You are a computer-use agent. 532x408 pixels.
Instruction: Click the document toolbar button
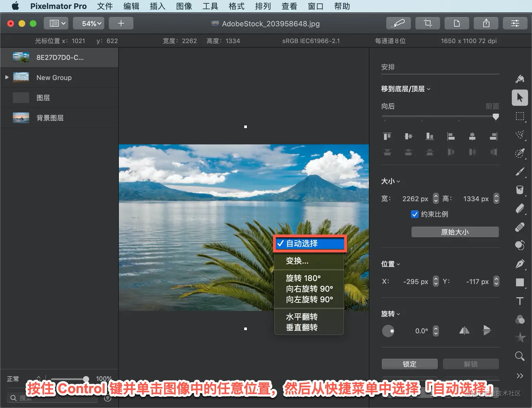(457, 23)
